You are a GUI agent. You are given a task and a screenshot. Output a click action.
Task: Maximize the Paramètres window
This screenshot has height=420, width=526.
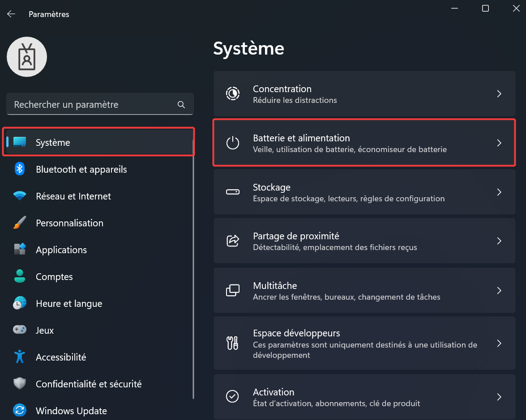[x=485, y=8]
